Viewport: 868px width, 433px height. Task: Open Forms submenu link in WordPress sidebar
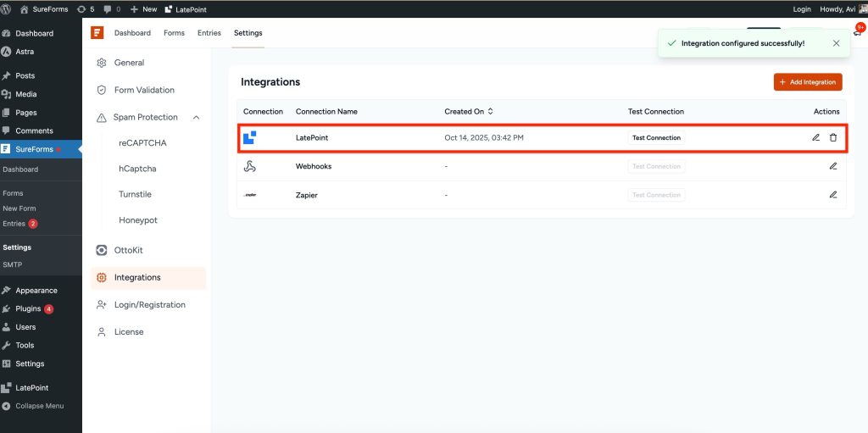(x=13, y=193)
